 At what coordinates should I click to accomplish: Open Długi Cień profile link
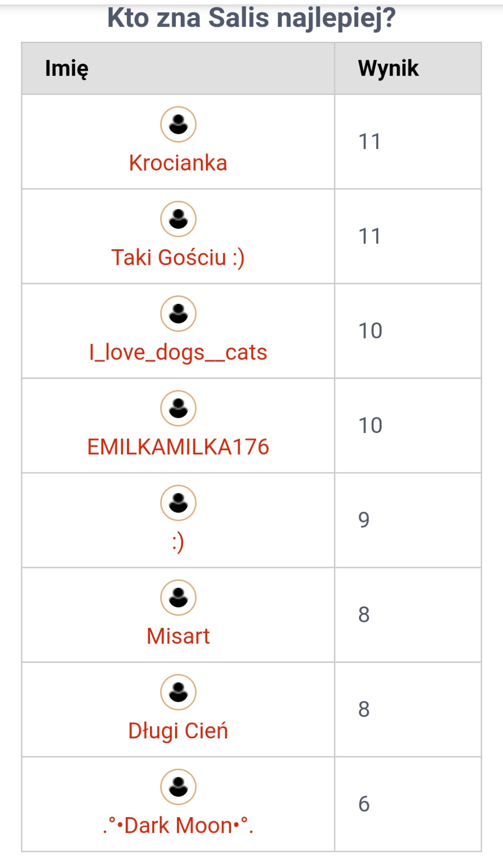point(178,731)
